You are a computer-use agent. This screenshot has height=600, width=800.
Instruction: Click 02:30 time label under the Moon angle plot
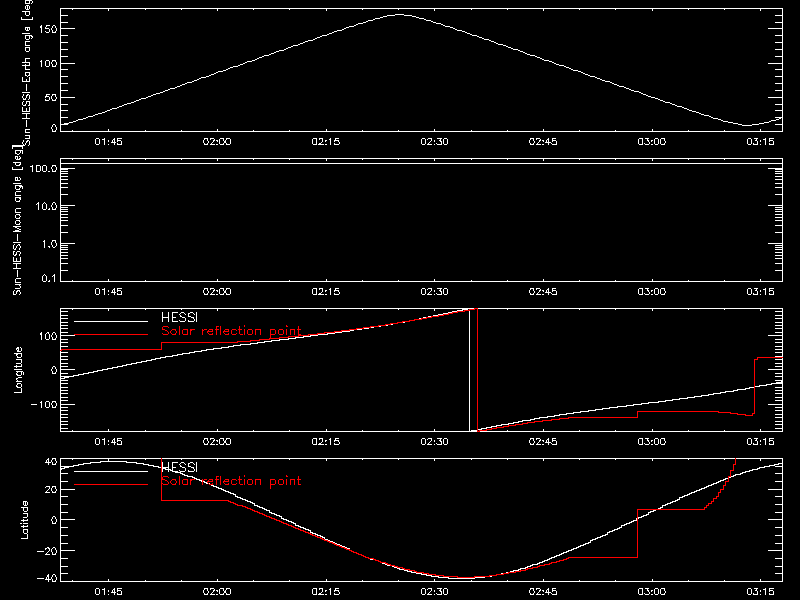click(434, 292)
